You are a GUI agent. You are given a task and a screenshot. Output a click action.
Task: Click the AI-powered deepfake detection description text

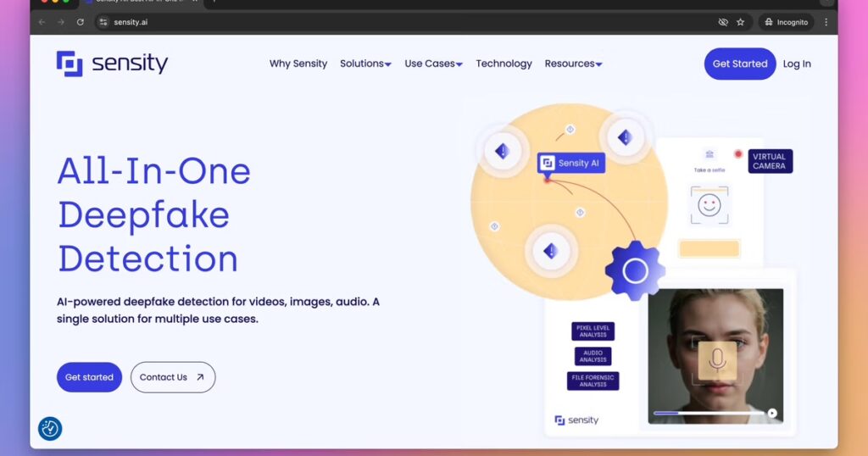tap(218, 310)
